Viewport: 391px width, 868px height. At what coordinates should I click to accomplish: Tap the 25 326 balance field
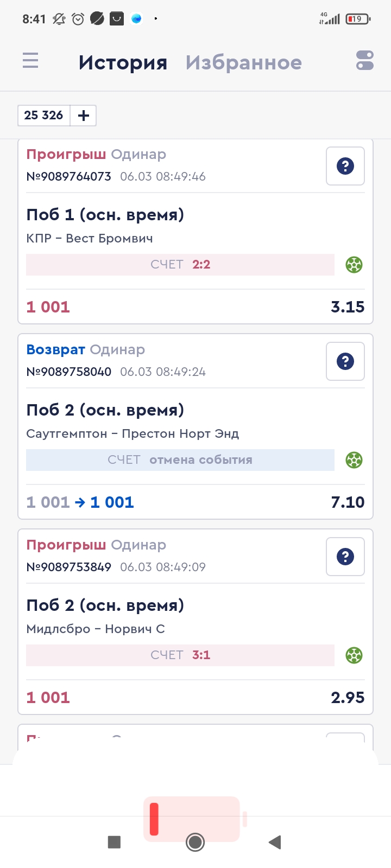pyautogui.click(x=44, y=116)
